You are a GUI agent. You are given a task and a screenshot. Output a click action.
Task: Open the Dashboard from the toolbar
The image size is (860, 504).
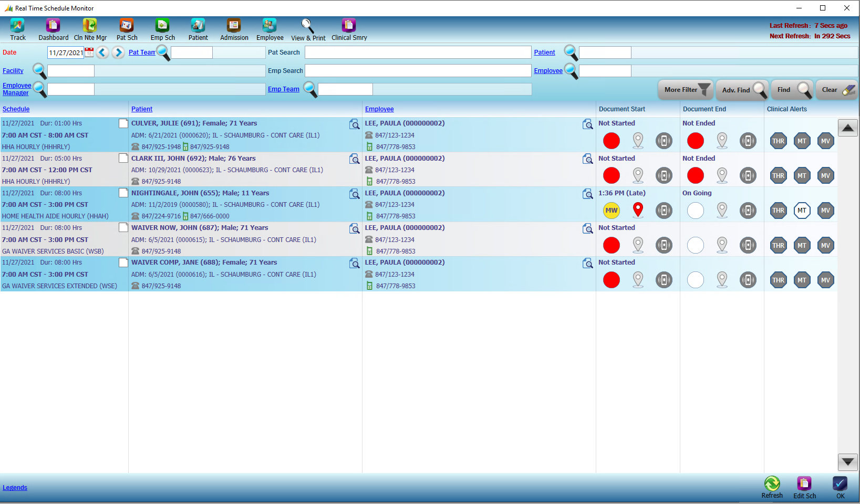[x=53, y=29]
